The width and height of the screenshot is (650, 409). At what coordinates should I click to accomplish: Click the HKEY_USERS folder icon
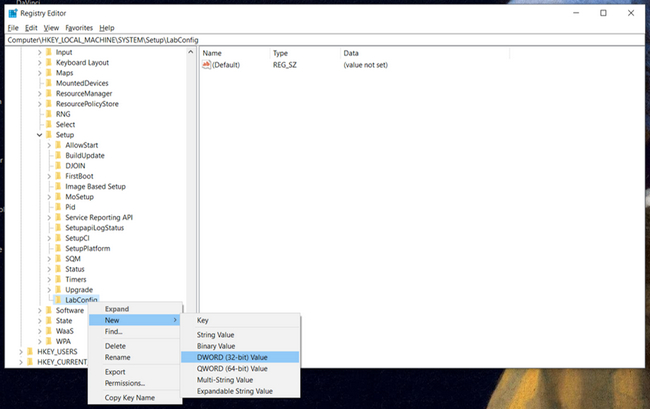(30, 351)
